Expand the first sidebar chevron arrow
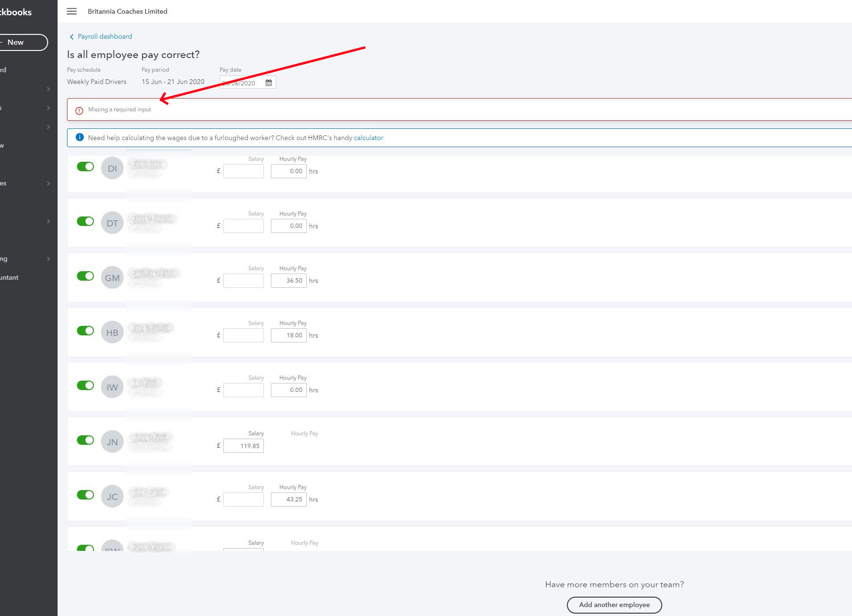 pyautogui.click(x=48, y=89)
